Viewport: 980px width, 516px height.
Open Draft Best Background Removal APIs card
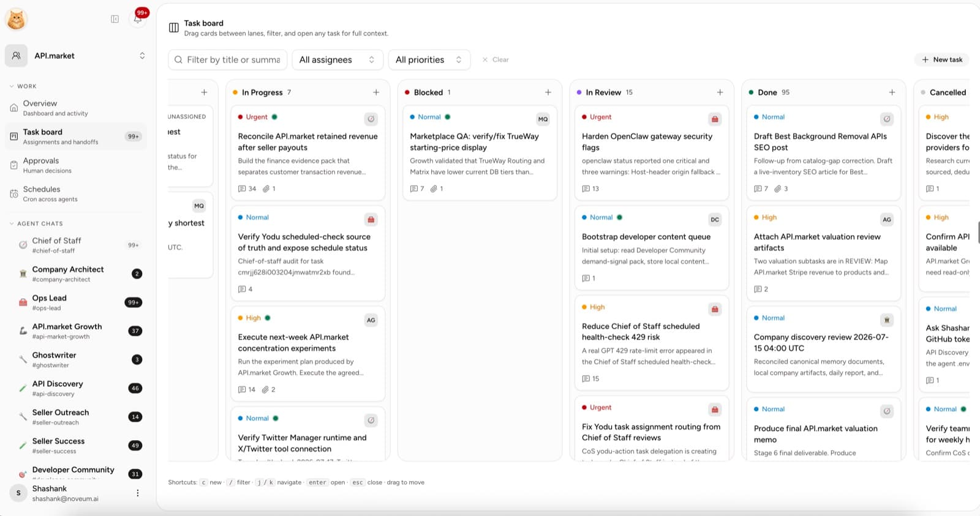point(824,153)
